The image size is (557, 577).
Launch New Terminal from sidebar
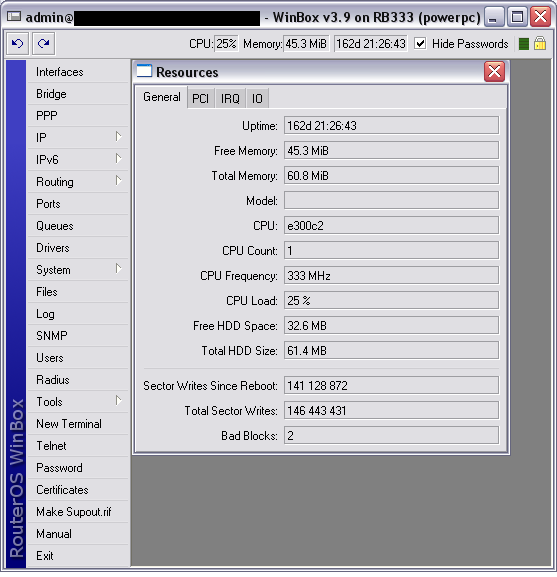[x=78, y=424]
